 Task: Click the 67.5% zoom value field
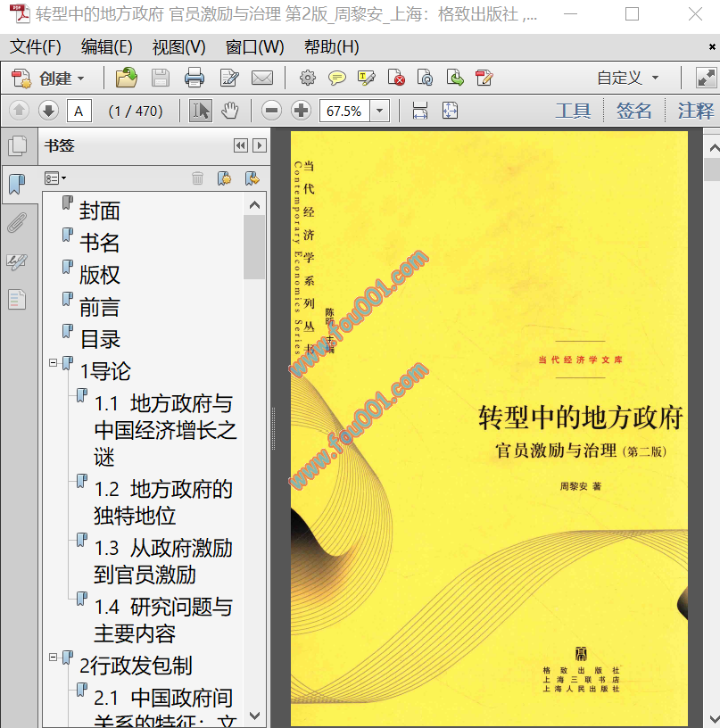(x=344, y=111)
